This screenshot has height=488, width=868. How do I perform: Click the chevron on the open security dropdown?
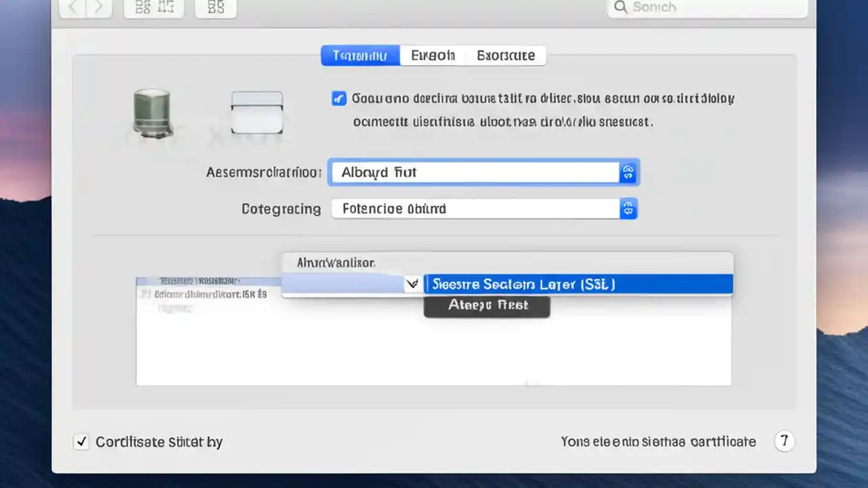(x=412, y=284)
